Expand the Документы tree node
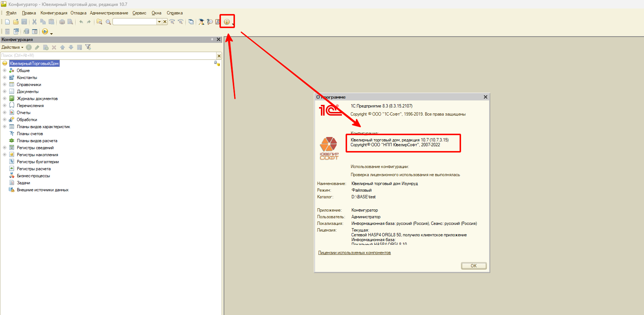Viewport: 644px width, 315px height. 4,92
